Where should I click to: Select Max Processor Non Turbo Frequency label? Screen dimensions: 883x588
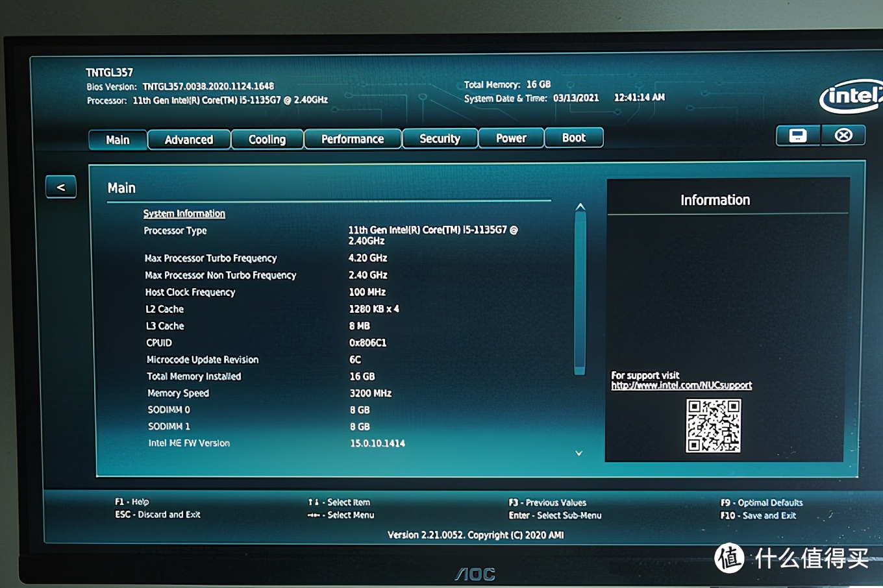tap(221, 275)
